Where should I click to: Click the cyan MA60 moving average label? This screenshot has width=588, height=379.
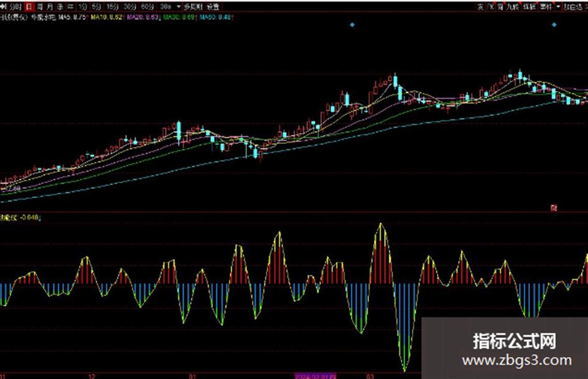(216, 17)
